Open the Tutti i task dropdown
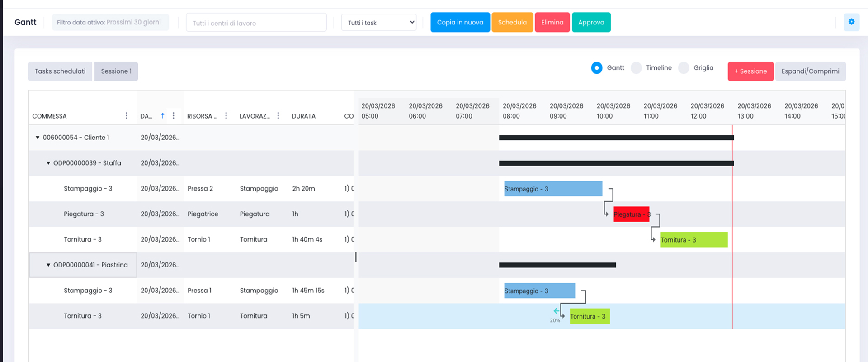The width and height of the screenshot is (868, 362). [x=379, y=23]
